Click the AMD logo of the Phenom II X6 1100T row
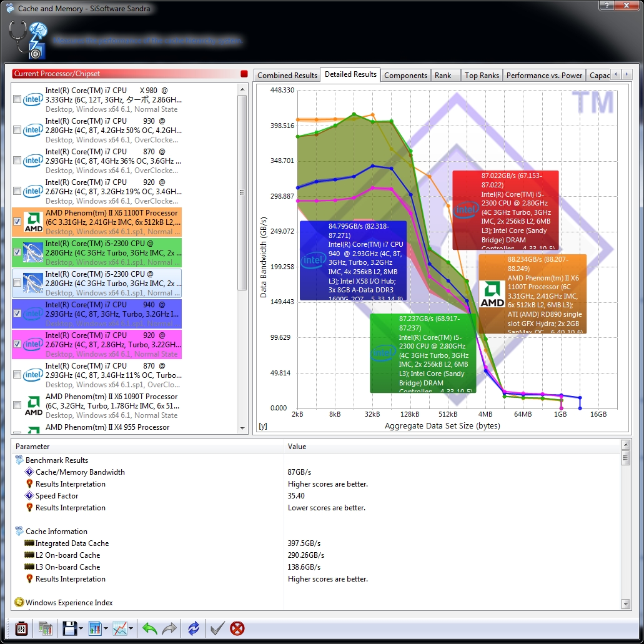 pos(33,222)
